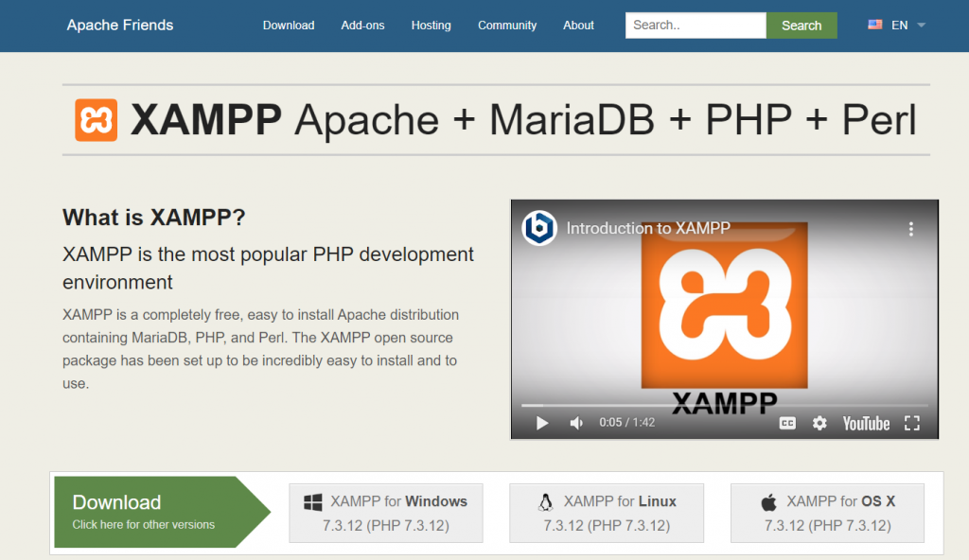
Task: Click the orange XAMPP logo icon in heading
Action: (96, 120)
